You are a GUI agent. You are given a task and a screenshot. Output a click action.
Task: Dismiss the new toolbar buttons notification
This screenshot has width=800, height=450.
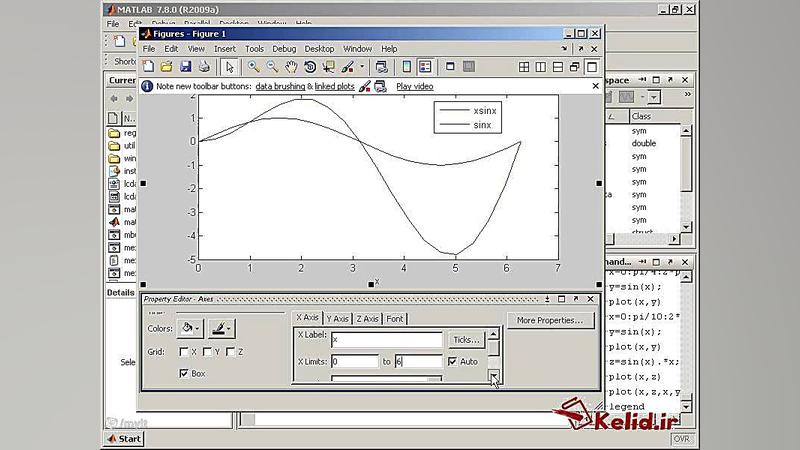595,86
